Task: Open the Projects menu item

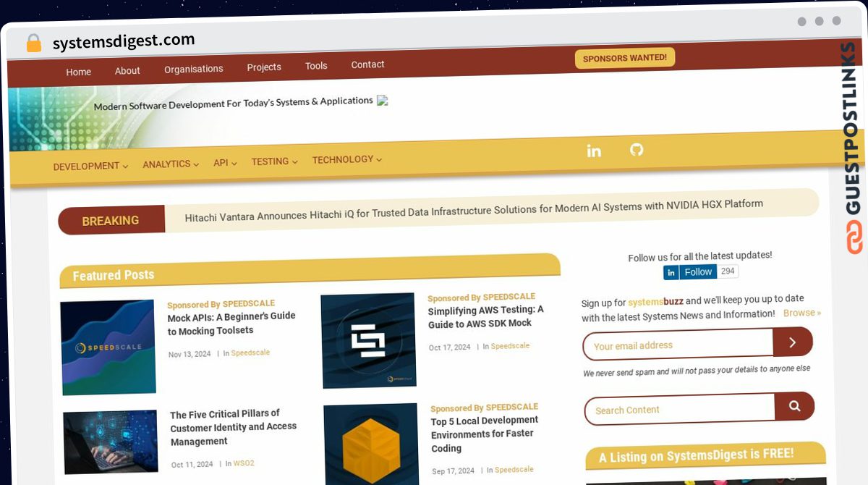Action: pos(264,67)
